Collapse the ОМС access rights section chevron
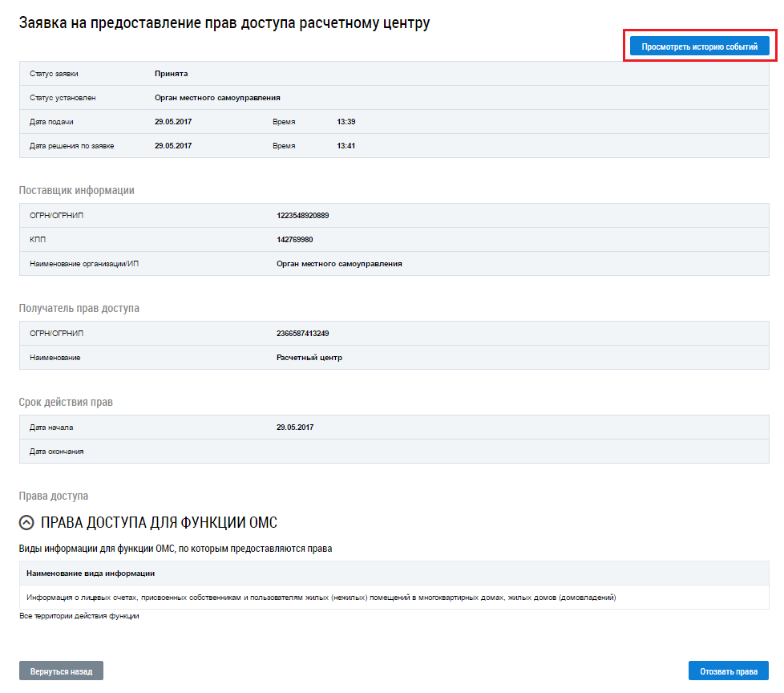 pyautogui.click(x=27, y=523)
